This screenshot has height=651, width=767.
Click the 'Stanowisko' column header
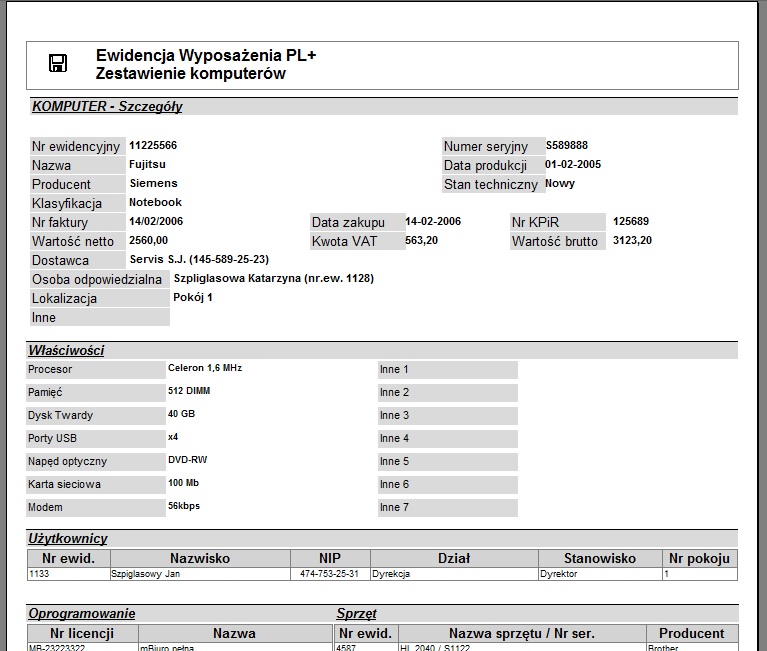600,558
